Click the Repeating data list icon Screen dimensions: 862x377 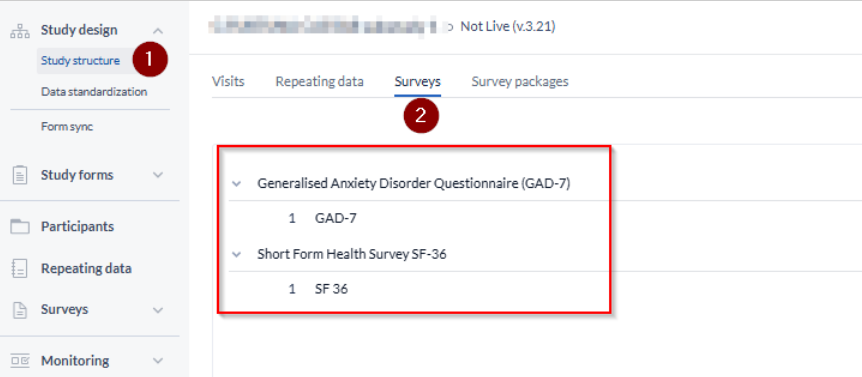(x=20, y=269)
